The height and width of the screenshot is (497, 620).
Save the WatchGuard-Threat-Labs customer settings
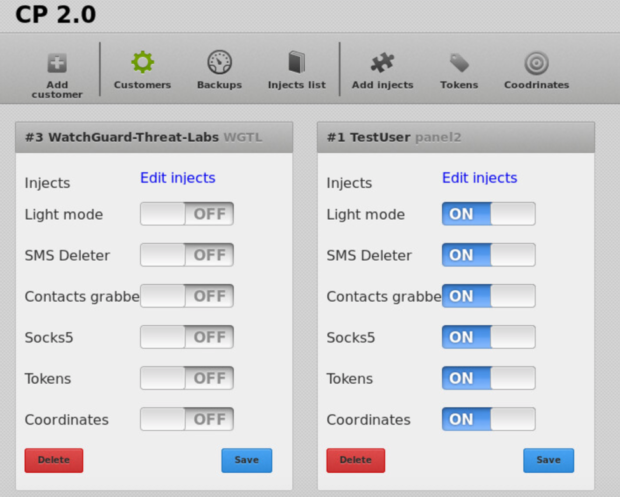point(247,460)
